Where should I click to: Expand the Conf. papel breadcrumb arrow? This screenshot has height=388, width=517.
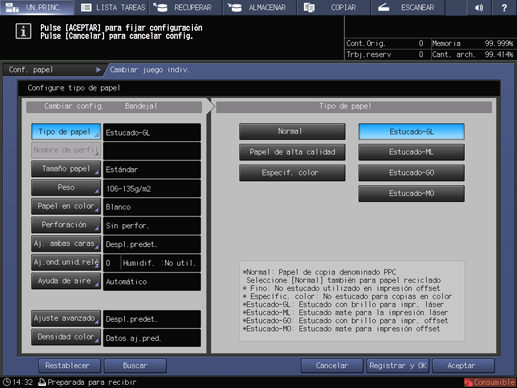pos(98,70)
